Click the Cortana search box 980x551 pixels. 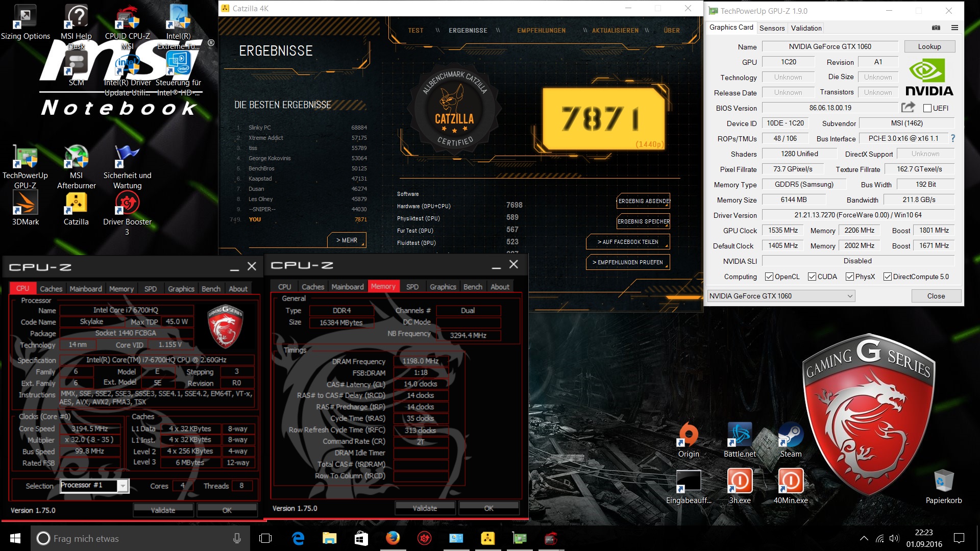click(140, 538)
